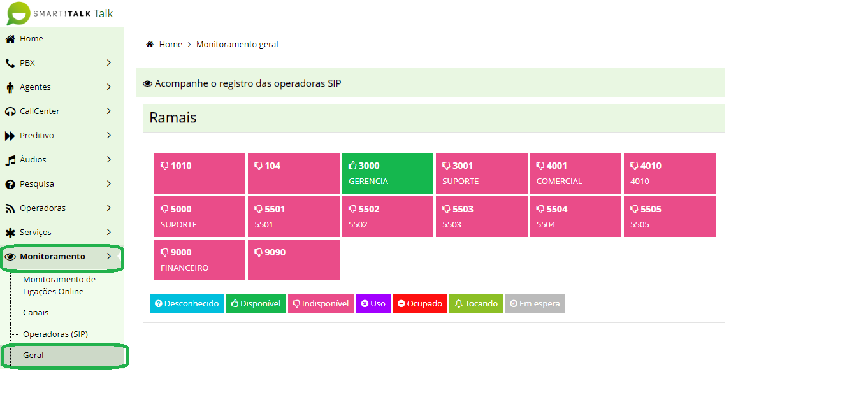This screenshot has height=395, width=868.
Task: Expand the Agentes menu chevron
Action: 109,87
